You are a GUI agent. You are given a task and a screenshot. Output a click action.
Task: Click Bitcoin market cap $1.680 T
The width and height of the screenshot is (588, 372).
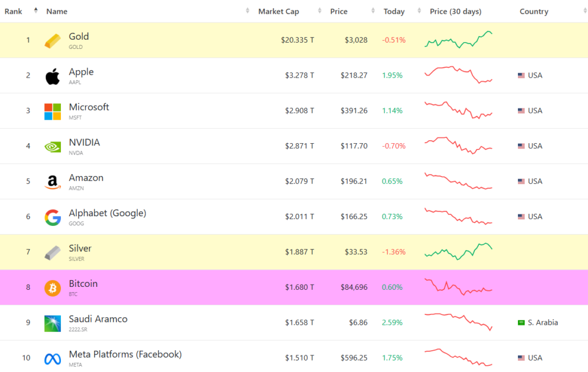[299, 287]
